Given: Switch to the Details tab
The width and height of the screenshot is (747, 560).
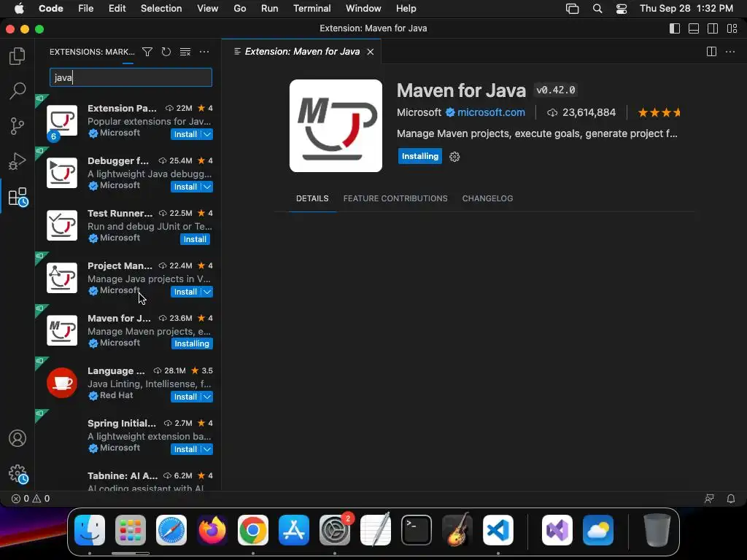Looking at the screenshot, I should tap(312, 198).
